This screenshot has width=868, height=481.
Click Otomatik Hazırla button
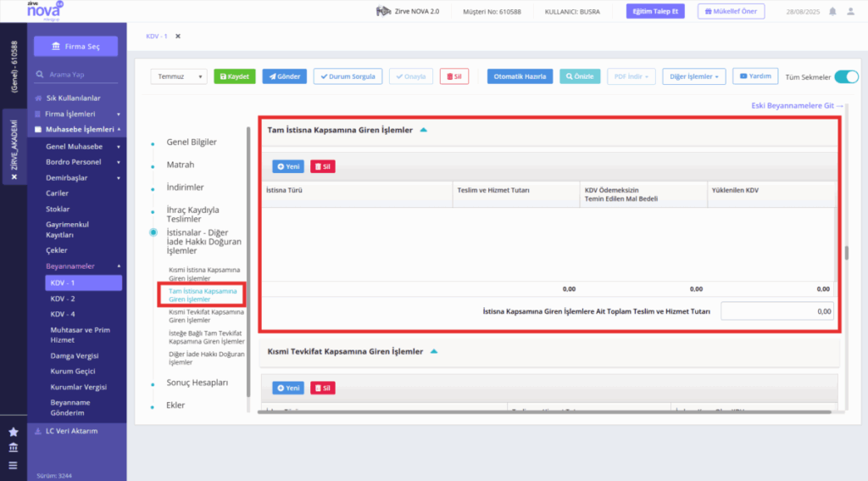click(520, 76)
